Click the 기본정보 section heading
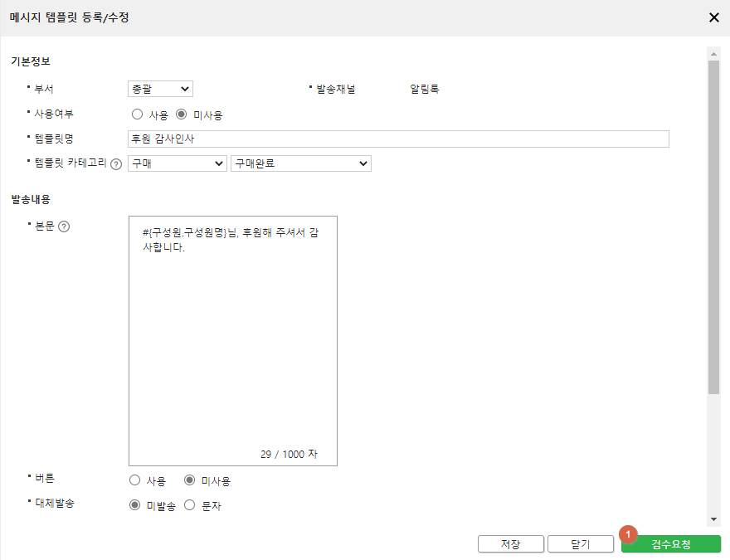The image size is (730, 560). pos(31,61)
